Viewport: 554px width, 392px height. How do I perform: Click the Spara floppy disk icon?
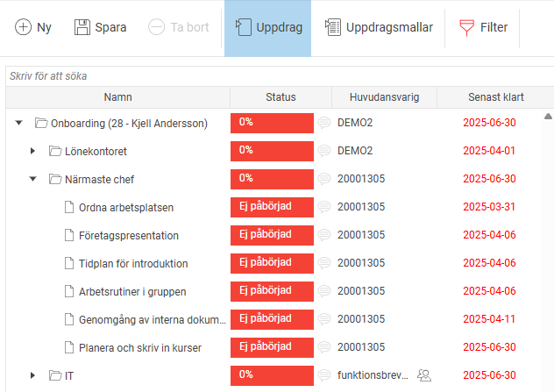pos(82,27)
